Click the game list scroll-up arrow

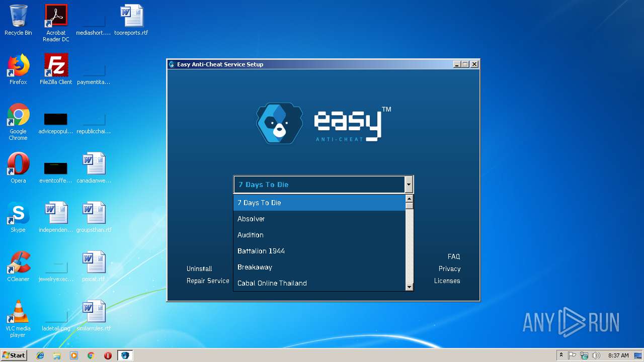click(x=409, y=199)
